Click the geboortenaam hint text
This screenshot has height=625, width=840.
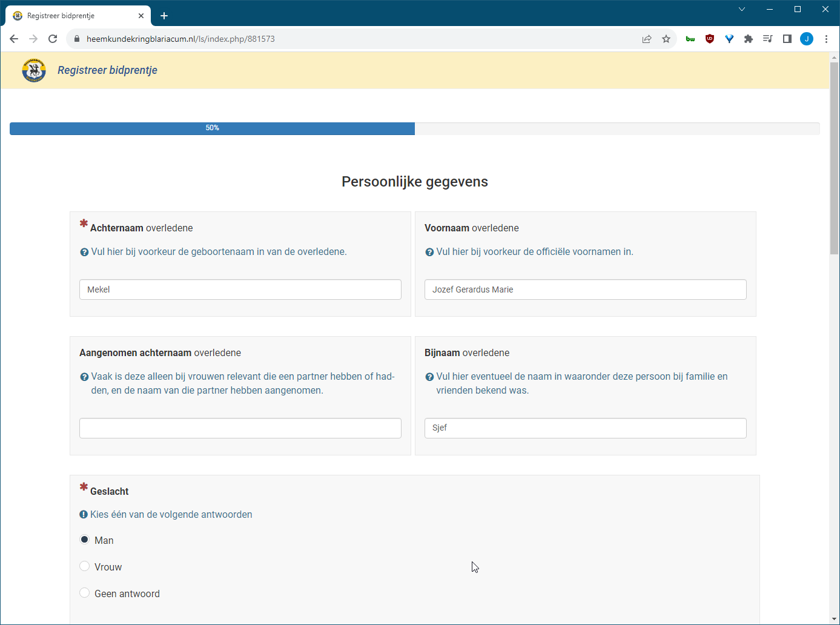[x=219, y=252]
